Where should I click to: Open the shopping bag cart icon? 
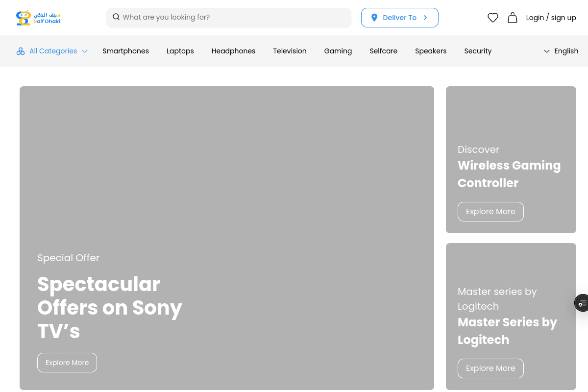coord(512,18)
